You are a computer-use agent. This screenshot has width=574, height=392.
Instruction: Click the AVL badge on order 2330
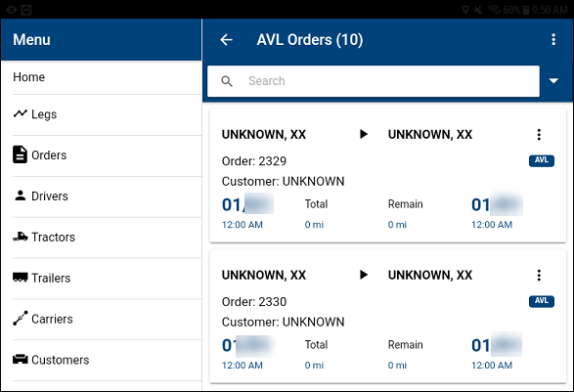click(542, 301)
